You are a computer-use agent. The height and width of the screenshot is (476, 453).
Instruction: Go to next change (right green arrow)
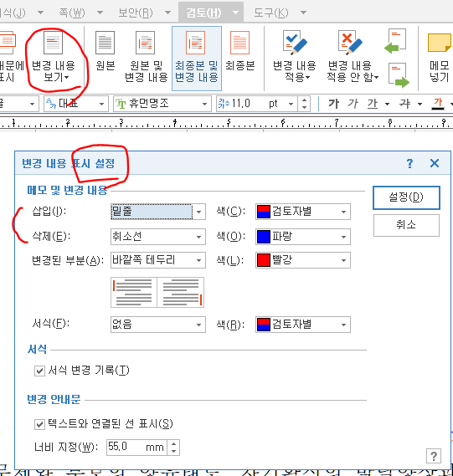399,75
